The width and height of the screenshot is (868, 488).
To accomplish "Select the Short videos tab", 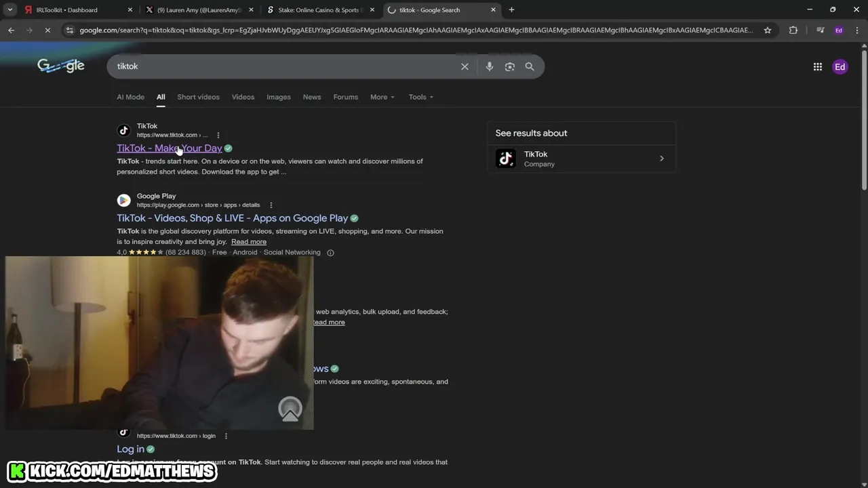I will (198, 97).
